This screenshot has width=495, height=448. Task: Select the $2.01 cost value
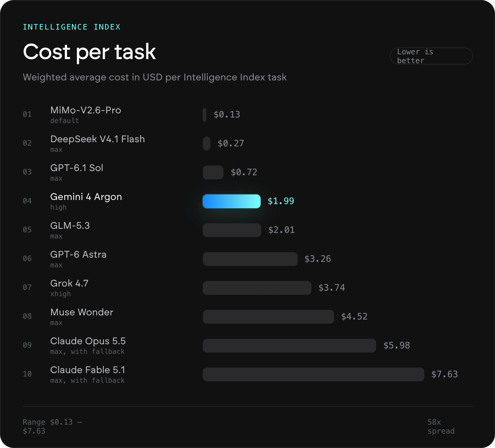click(x=282, y=230)
